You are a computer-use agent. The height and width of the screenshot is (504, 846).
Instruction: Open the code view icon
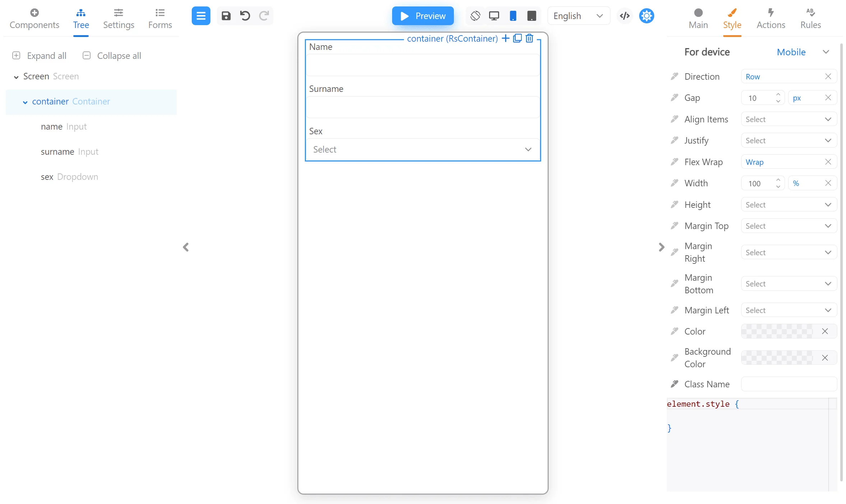624,16
